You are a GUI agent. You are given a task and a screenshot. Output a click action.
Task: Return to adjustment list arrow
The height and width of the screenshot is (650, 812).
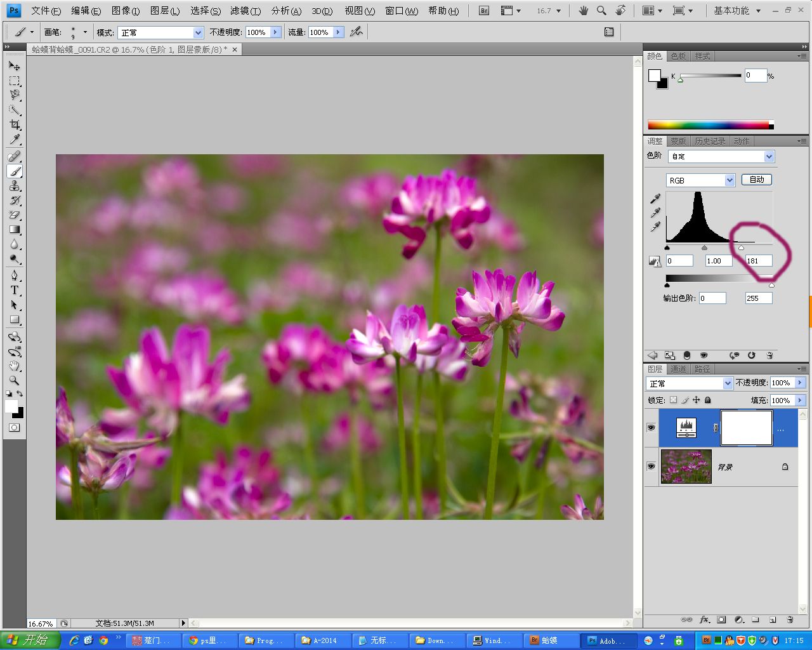(652, 355)
